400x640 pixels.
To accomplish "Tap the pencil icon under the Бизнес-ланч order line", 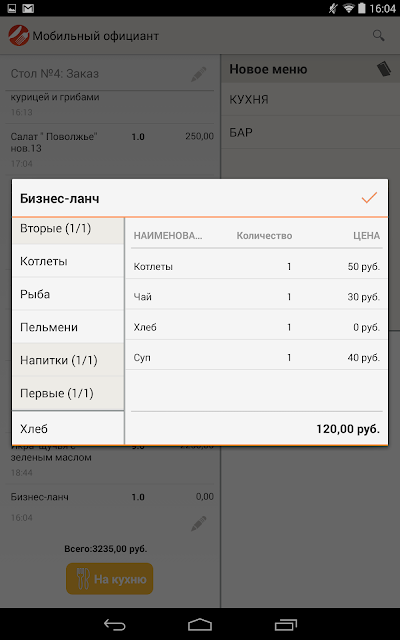I will [199, 523].
